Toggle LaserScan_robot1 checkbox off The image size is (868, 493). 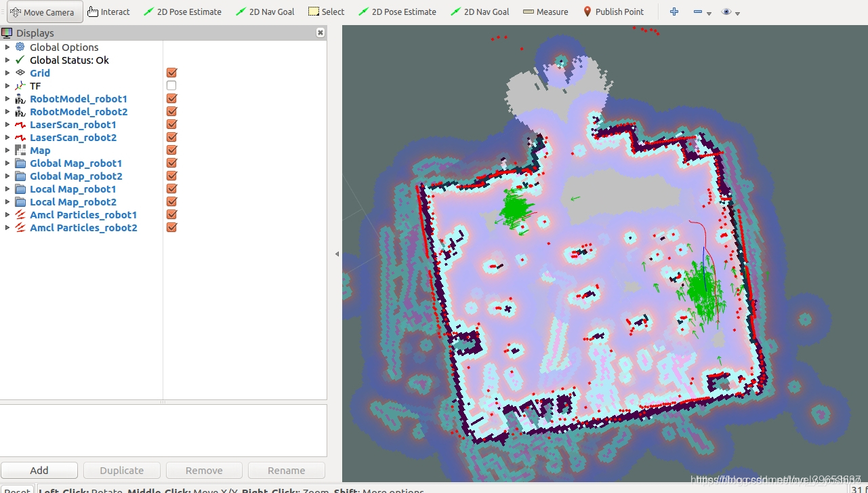pos(171,124)
